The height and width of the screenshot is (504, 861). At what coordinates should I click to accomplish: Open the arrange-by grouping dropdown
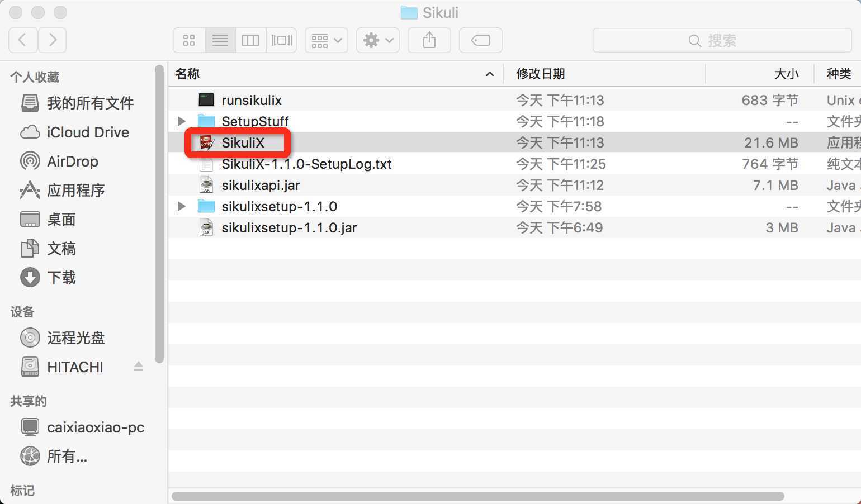[x=327, y=40]
